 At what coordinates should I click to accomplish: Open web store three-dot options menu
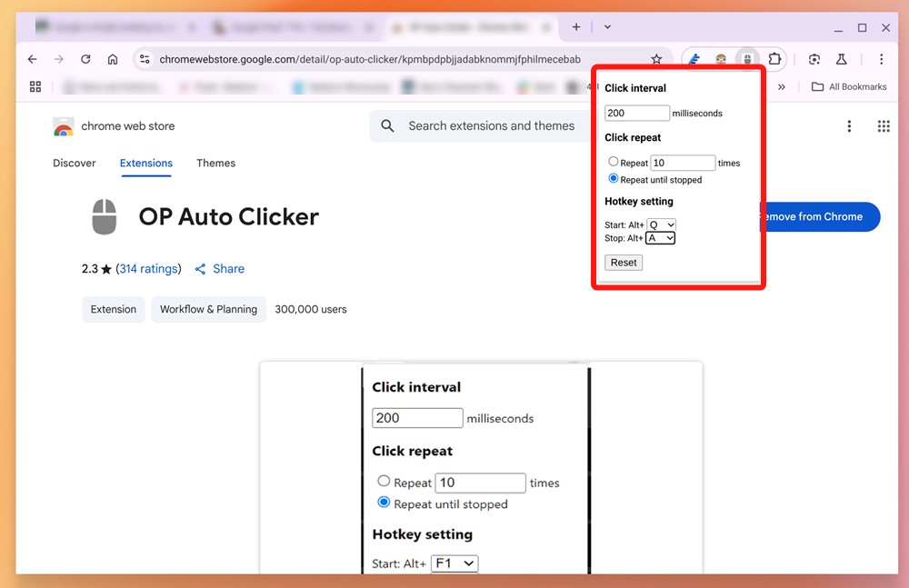849,125
